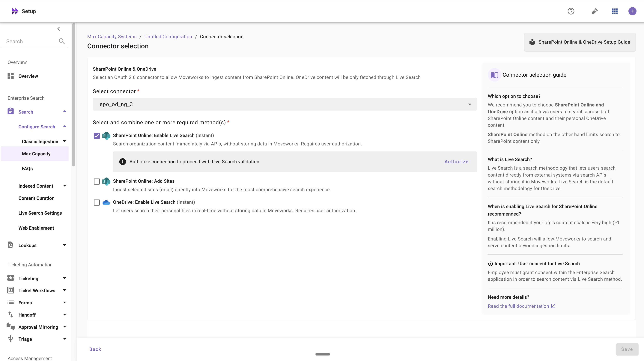The height and width of the screenshot is (361, 644).
Task: Open Live Search Settings
Action: [40, 213]
